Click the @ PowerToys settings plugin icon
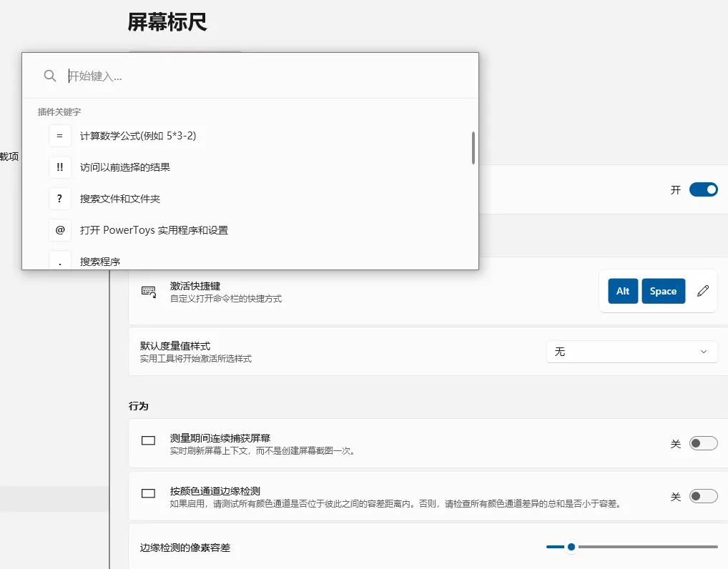This screenshot has height=569, width=728. coord(60,230)
